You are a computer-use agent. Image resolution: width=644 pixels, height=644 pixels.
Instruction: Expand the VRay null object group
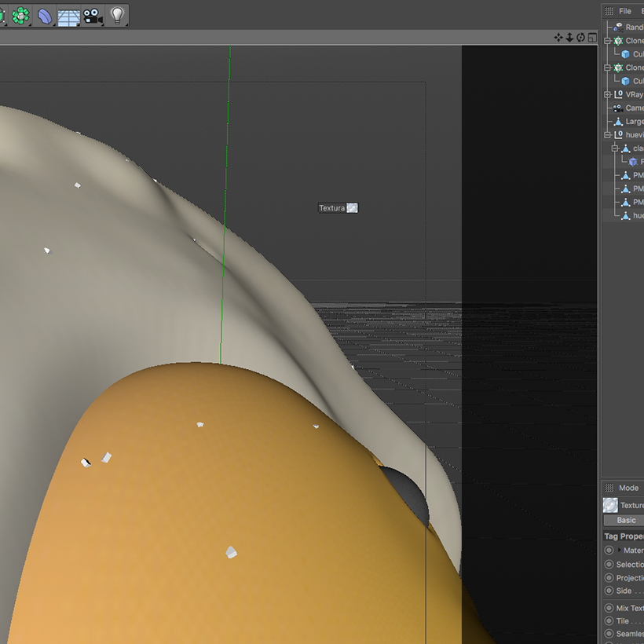(607, 94)
